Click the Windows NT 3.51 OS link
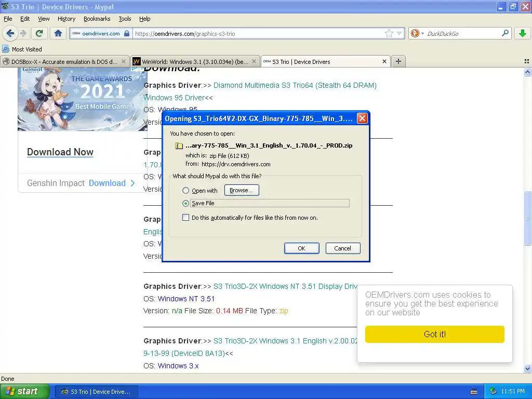 [x=186, y=299]
